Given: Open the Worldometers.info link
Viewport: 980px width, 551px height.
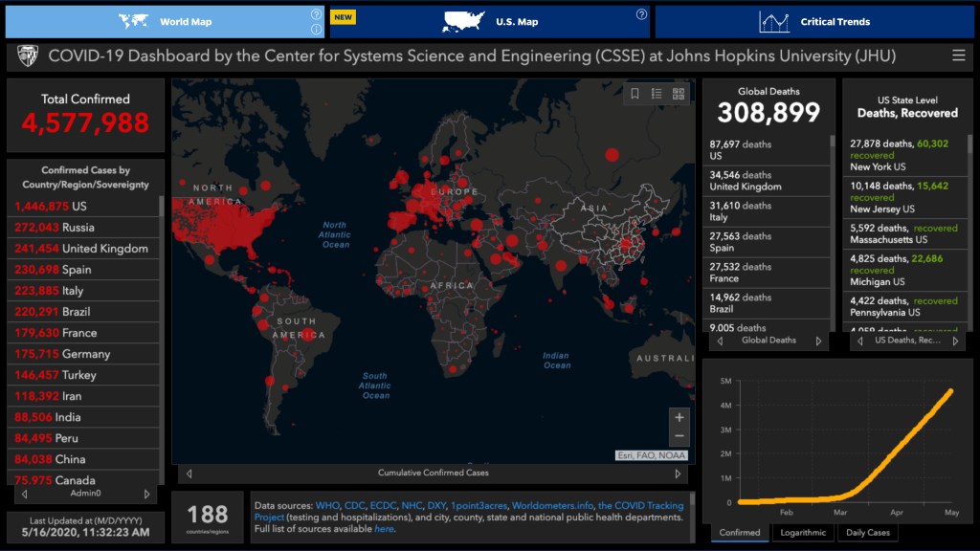Looking at the screenshot, I should tap(550, 505).
